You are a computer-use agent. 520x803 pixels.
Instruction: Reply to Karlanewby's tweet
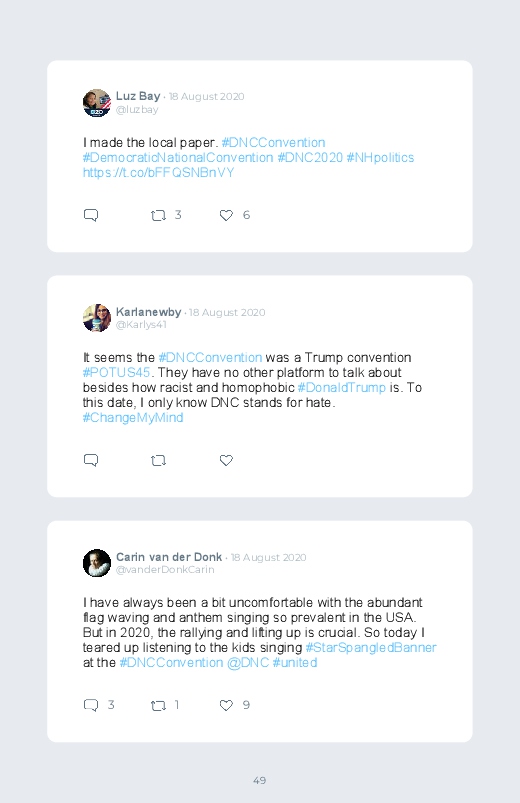click(x=91, y=460)
